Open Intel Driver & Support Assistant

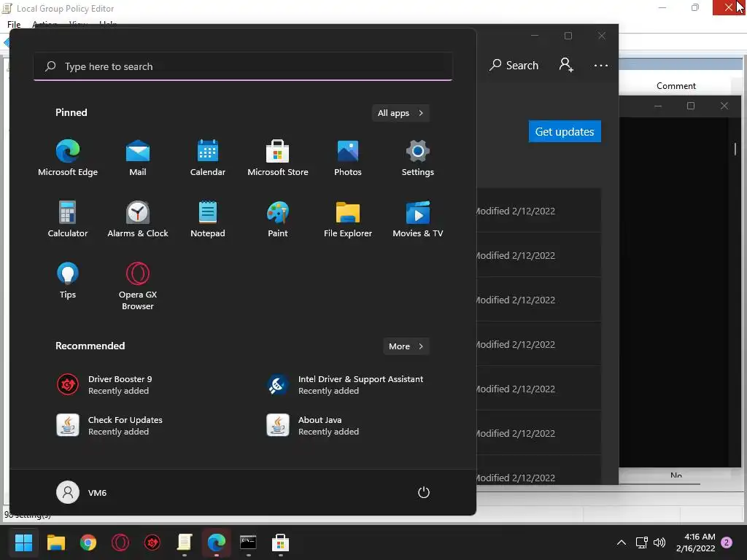(x=345, y=385)
